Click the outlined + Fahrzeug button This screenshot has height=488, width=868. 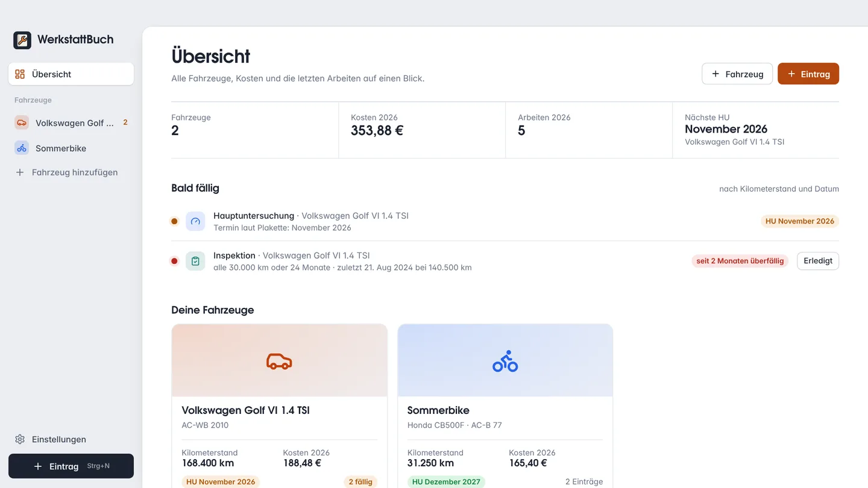737,74
